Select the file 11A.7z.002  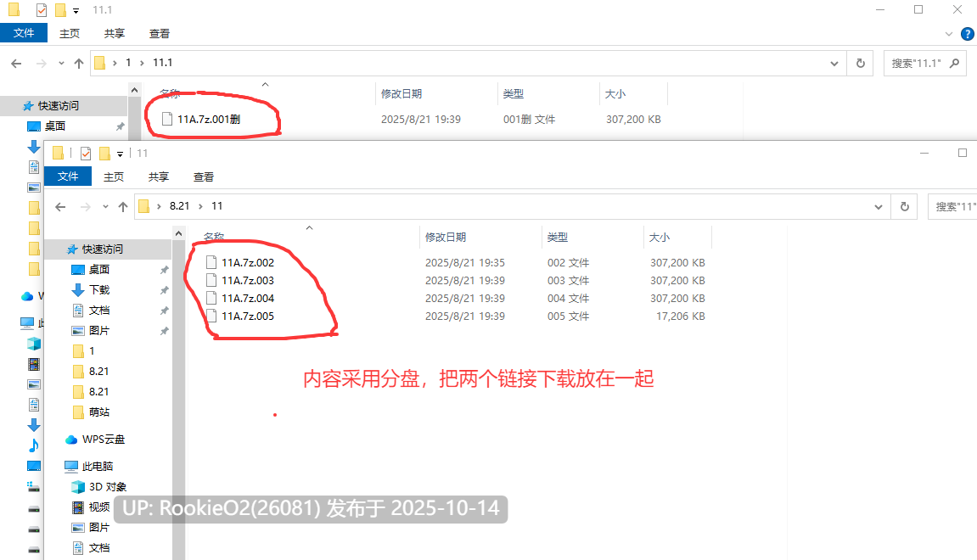pyautogui.click(x=247, y=263)
